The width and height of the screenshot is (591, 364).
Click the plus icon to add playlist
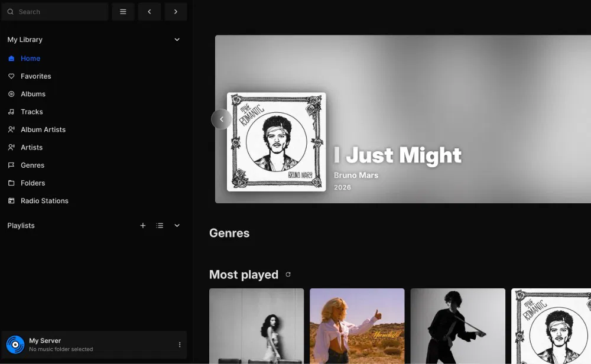[x=142, y=226]
